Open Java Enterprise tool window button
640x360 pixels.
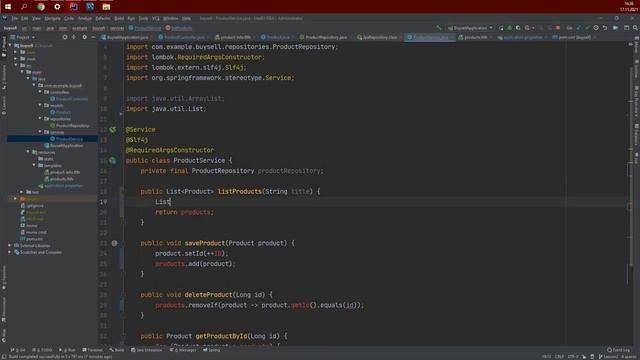coord(147,350)
